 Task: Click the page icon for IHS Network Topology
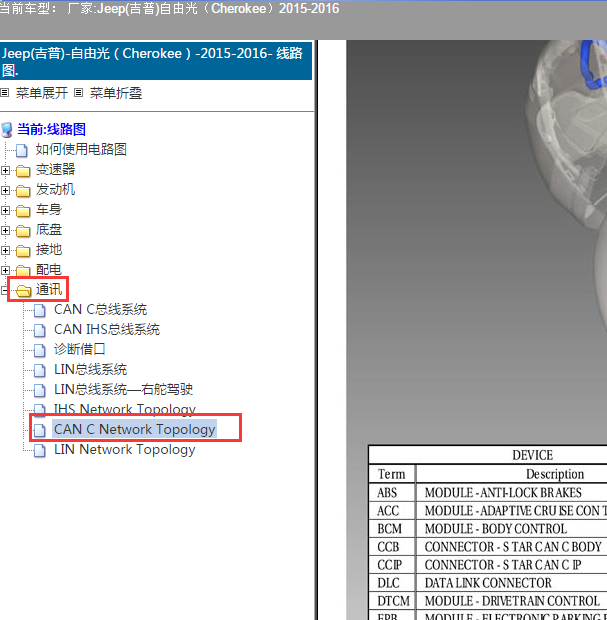40,409
